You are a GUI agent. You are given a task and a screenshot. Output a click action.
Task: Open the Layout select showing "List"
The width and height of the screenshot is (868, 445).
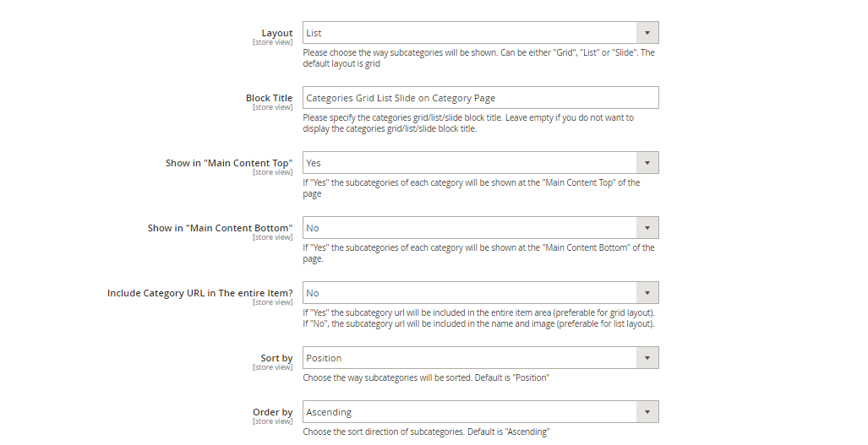pyautogui.click(x=481, y=33)
